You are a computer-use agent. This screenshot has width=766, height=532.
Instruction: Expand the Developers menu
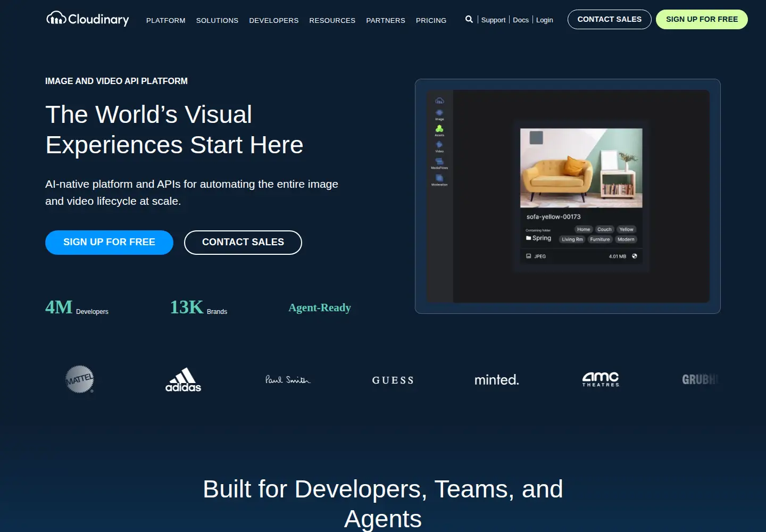(274, 20)
